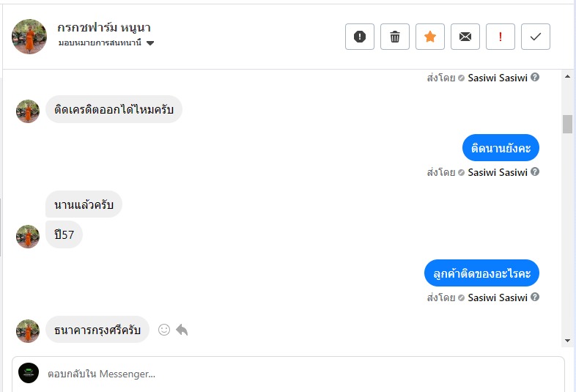Image resolution: width=576 pixels, height=392 pixels.
Task: Type in the Messenger reply field
Action: pyautogui.click(x=293, y=374)
